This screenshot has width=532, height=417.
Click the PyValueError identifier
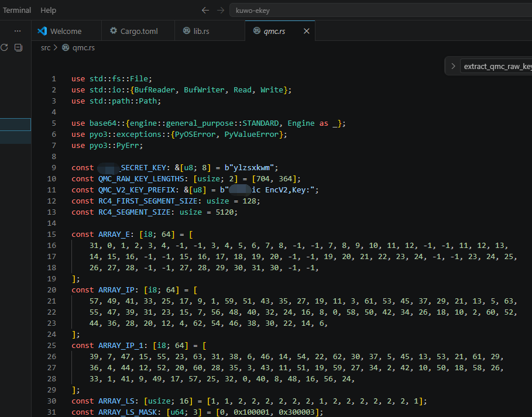(x=252, y=135)
